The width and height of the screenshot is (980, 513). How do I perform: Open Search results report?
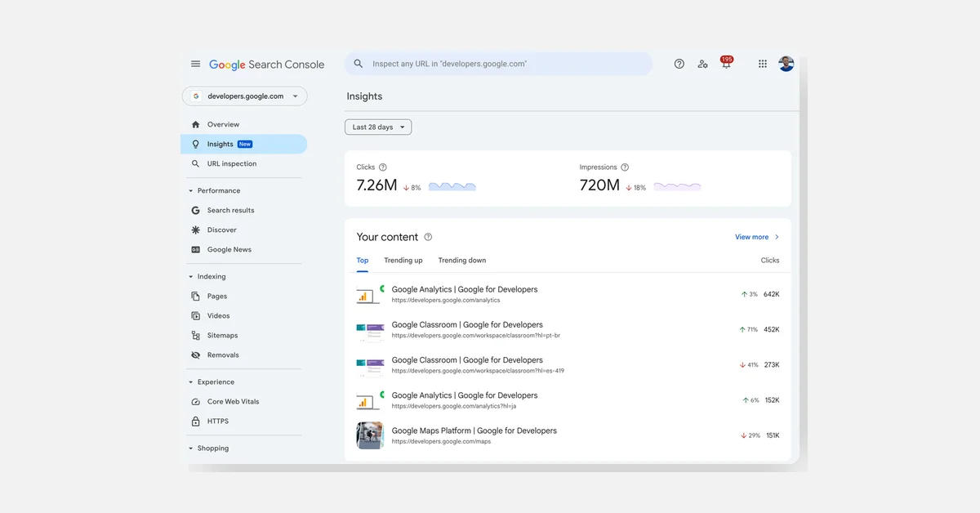pyautogui.click(x=243, y=210)
